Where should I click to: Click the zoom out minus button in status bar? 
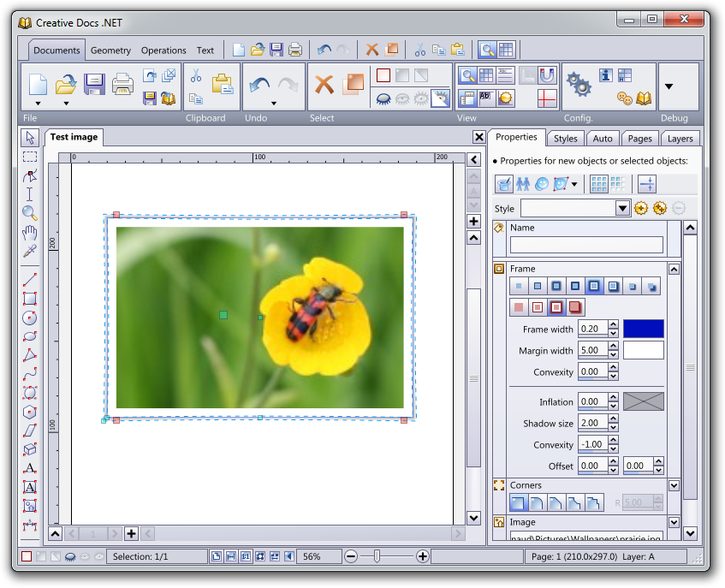(x=351, y=556)
